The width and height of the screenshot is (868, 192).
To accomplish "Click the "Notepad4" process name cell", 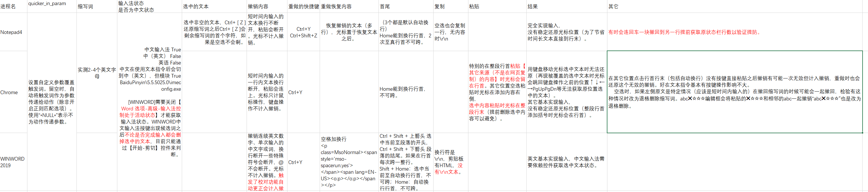I will (13, 32).
